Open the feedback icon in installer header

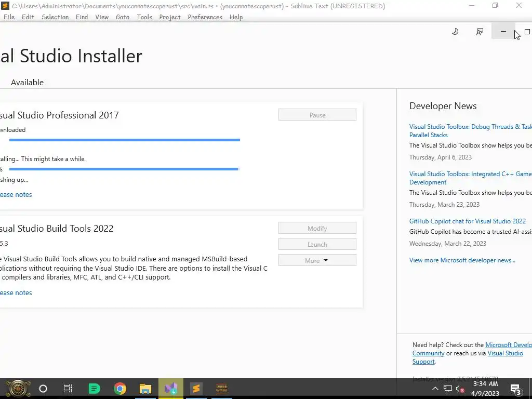[x=480, y=32]
